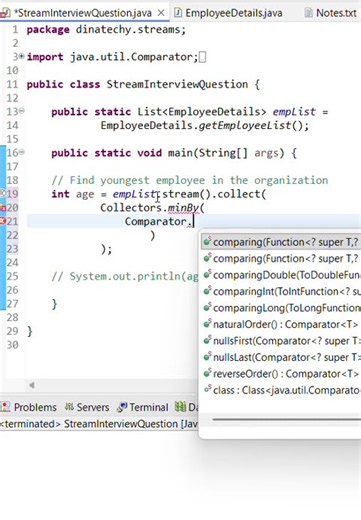Choose comparingLong(ToLongFunction suggestion

pos(281,308)
